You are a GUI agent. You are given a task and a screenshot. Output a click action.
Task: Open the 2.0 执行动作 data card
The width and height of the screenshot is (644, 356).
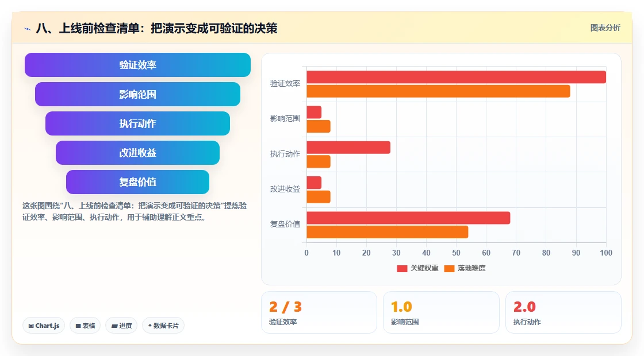563,312
